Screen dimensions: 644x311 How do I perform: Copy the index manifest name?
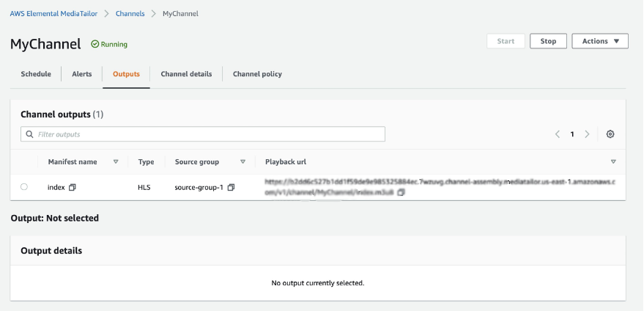coord(73,188)
